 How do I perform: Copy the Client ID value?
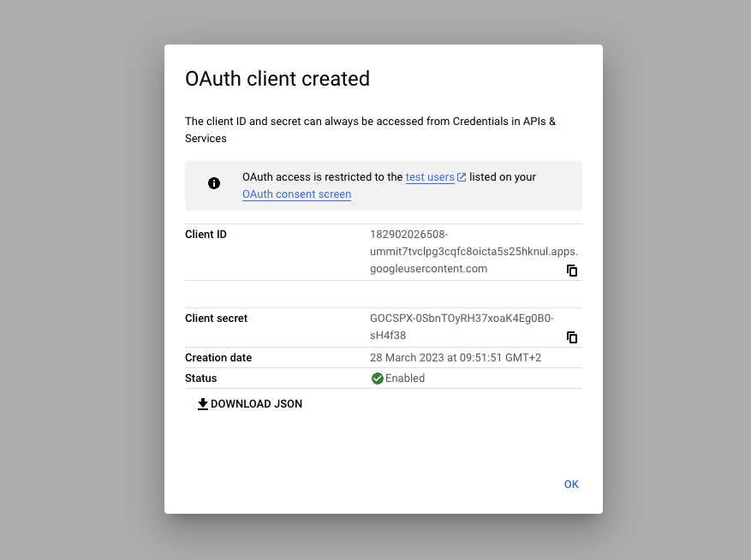572,270
